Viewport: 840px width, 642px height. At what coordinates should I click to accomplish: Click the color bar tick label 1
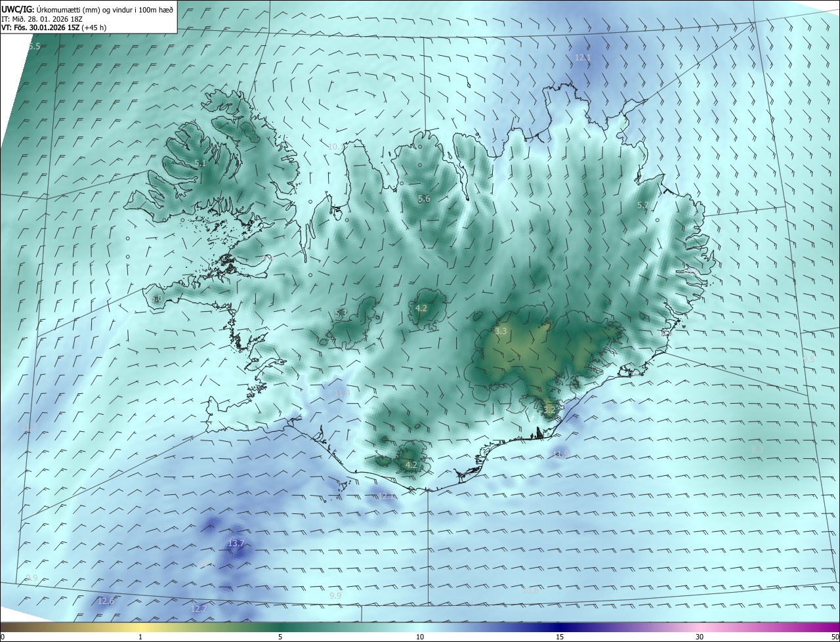[x=140, y=637]
